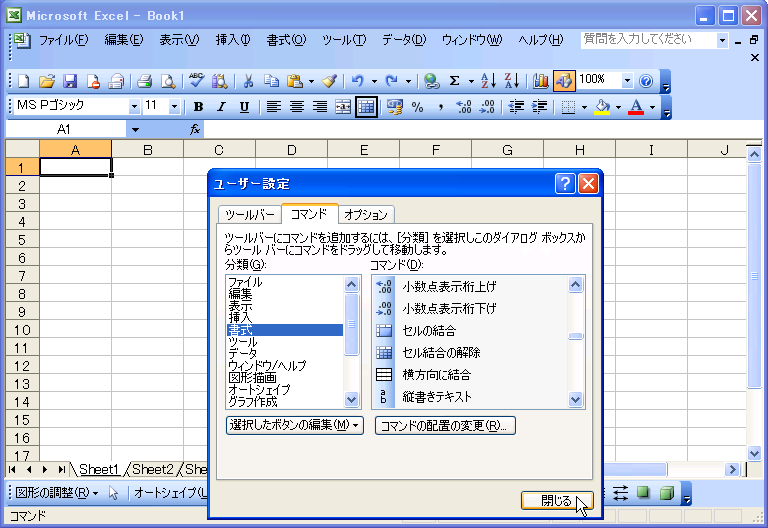The height and width of the screenshot is (528, 768).
Task: Run the Spelling check icon
Action: click(196, 81)
